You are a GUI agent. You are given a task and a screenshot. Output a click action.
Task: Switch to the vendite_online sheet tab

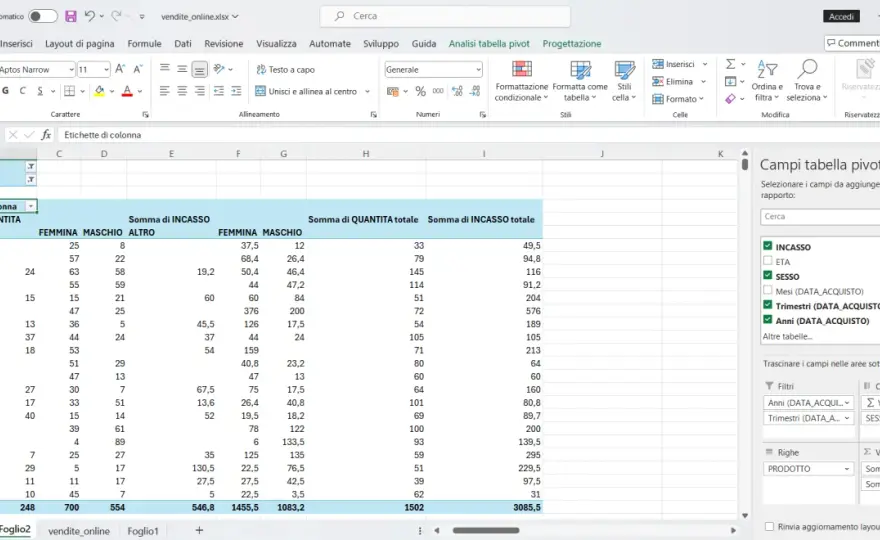[79, 531]
